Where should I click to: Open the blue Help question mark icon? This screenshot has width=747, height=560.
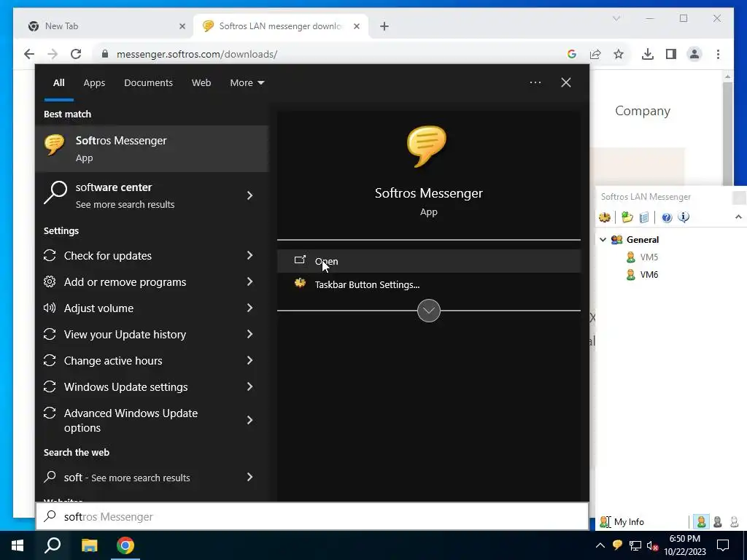click(x=667, y=217)
